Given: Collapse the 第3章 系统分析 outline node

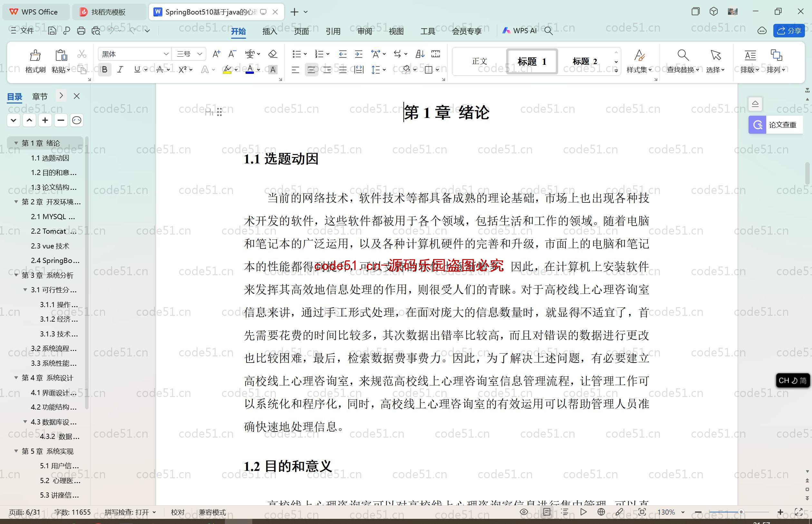Looking at the screenshot, I should tap(16, 275).
